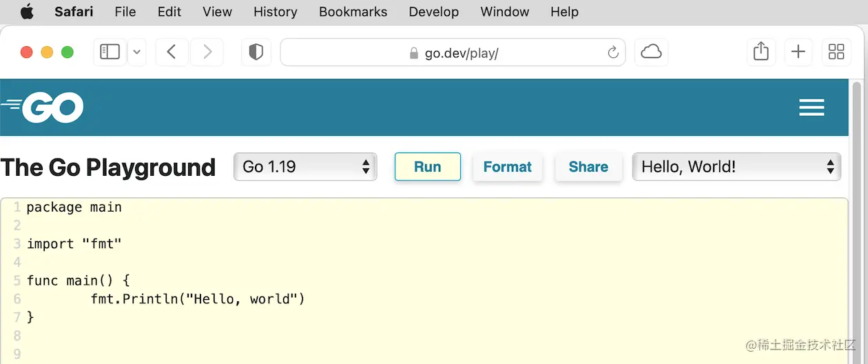Click the Go logo in header

[x=43, y=108]
